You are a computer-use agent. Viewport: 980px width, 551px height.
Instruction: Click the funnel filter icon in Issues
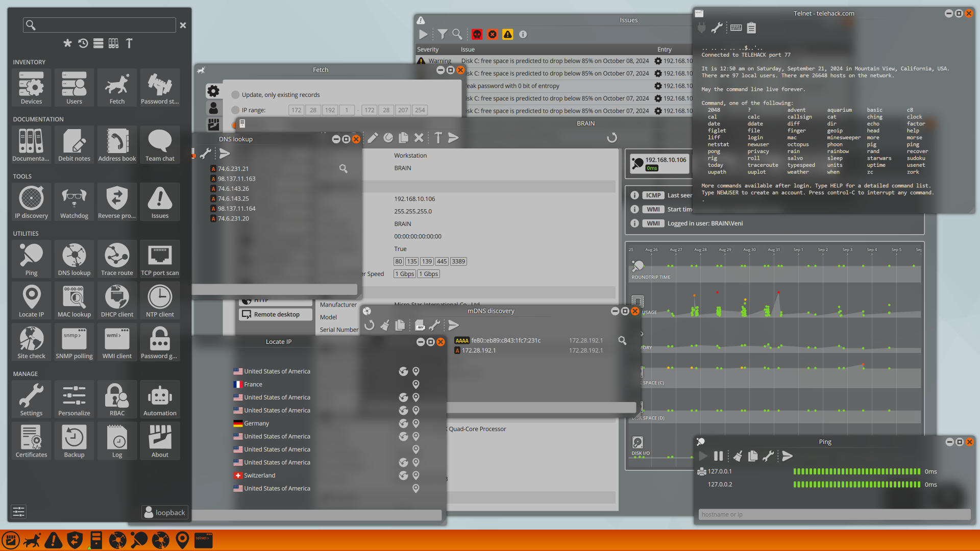[x=442, y=34]
